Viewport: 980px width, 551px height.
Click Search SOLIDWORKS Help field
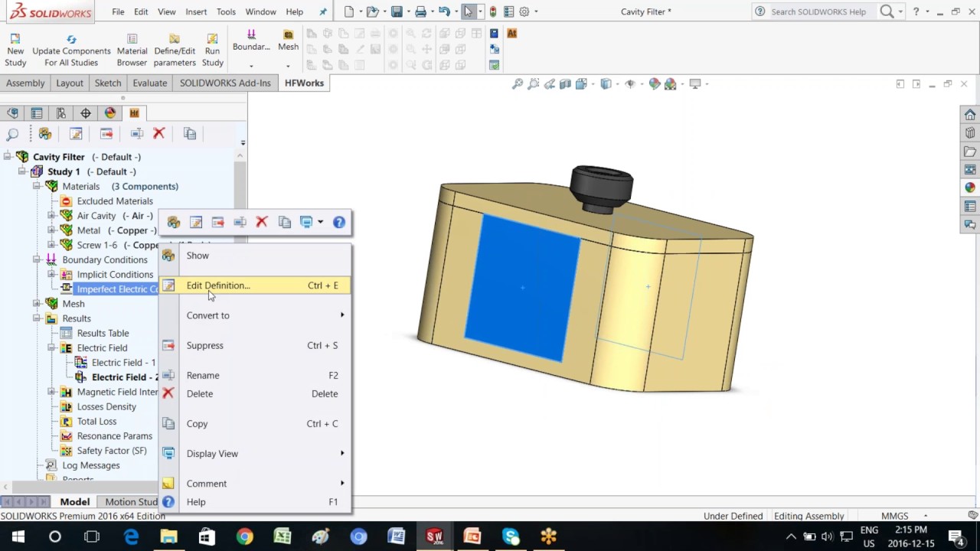[818, 11]
